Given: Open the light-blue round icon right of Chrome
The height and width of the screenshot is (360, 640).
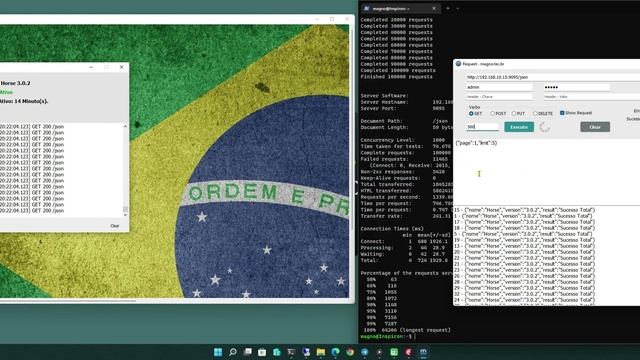Looking at the screenshot, I should coord(364,352).
